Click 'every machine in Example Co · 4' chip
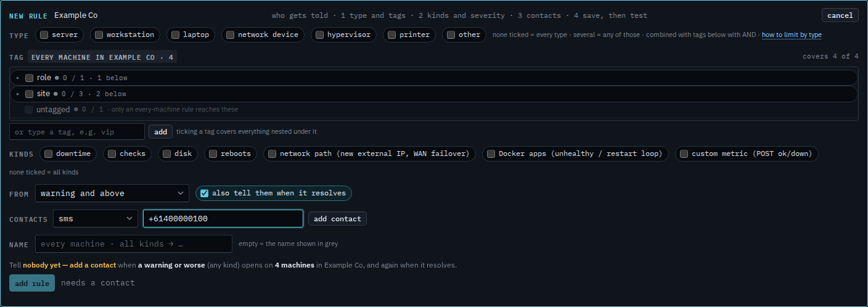This screenshot has width=868, height=307. coord(102,57)
